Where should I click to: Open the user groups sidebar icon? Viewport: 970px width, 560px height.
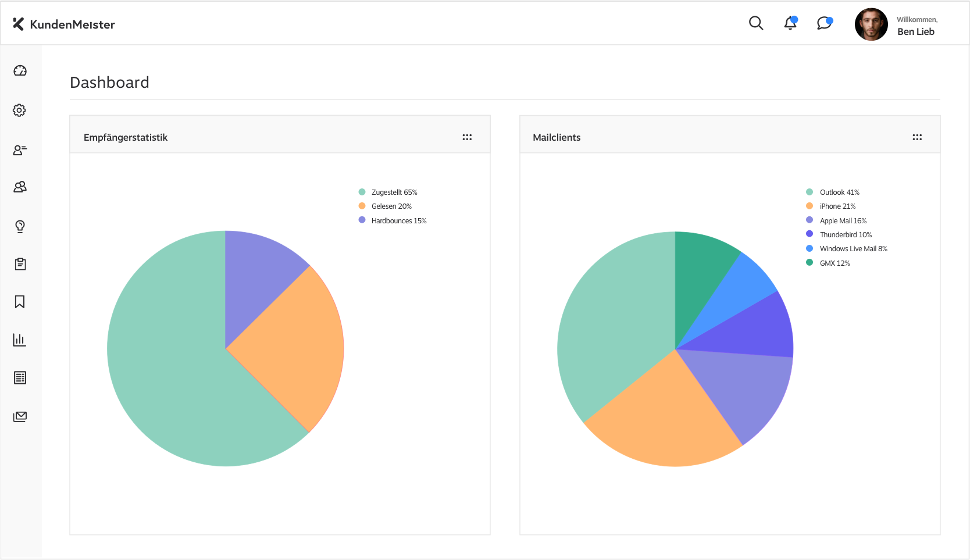pos(20,187)
